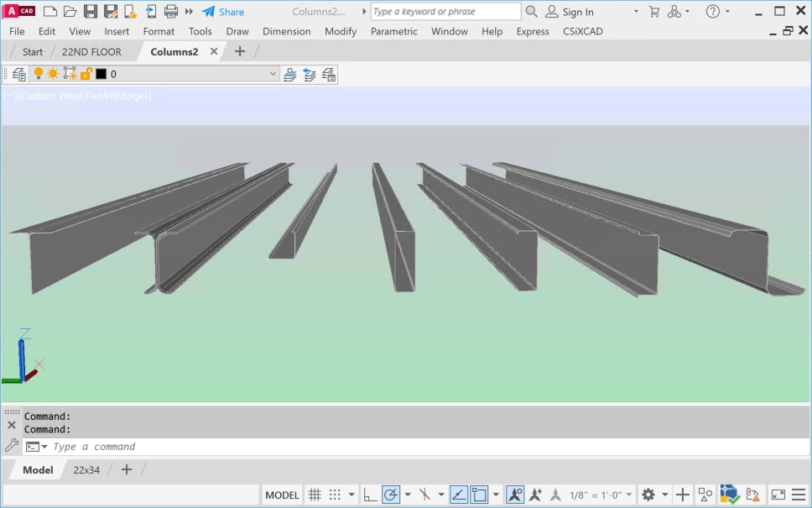This screenshot has width=812, height=508.
Task: Toggle Polar Tracking in status bar
Action: pyautogui.click(x=391, y=495)
